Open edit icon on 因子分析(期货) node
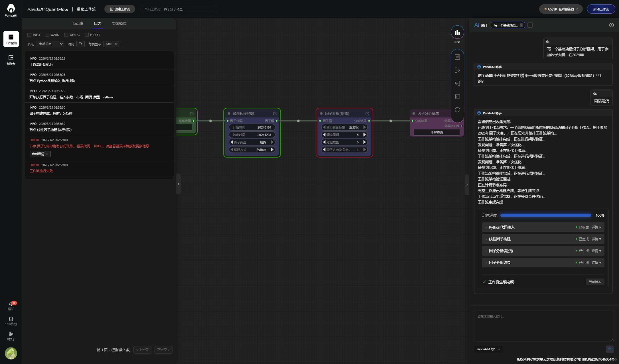619x364 pixels. point(367,113)
